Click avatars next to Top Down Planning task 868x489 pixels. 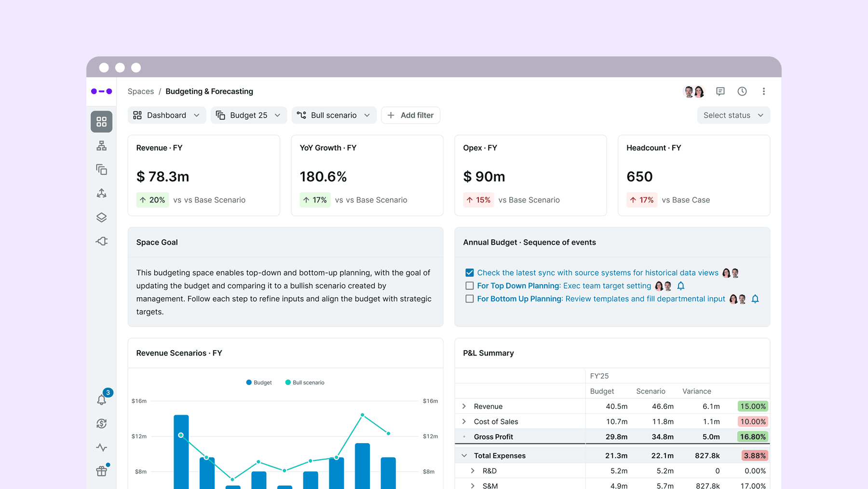[x=664, y=286]
